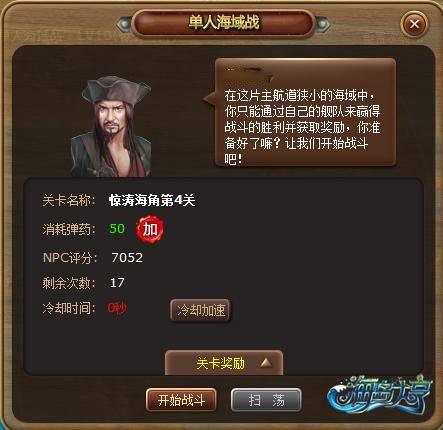Click the triangle arrow on 关卡奖励
This screenshot has width=443, height=430.
[266, 363]
